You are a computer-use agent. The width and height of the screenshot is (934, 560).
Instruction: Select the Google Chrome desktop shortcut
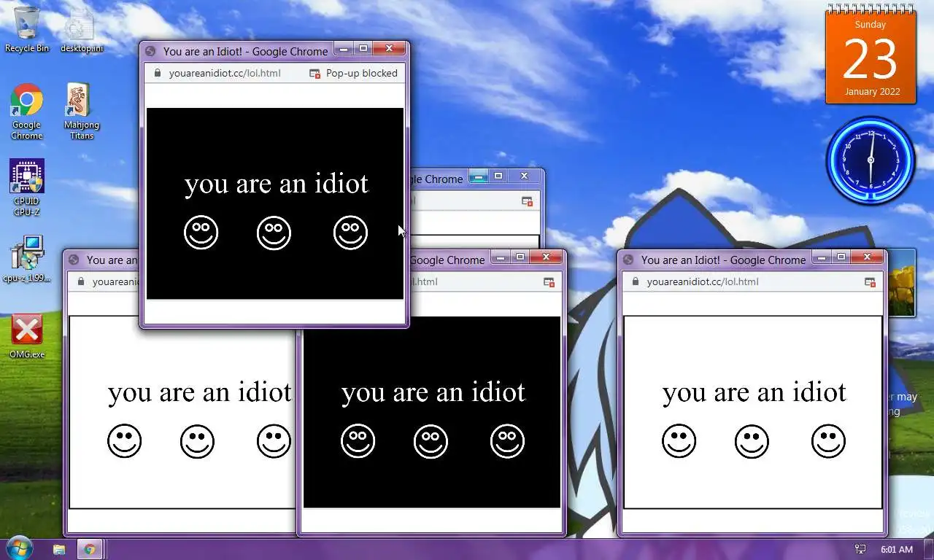(x=27, y=112)
